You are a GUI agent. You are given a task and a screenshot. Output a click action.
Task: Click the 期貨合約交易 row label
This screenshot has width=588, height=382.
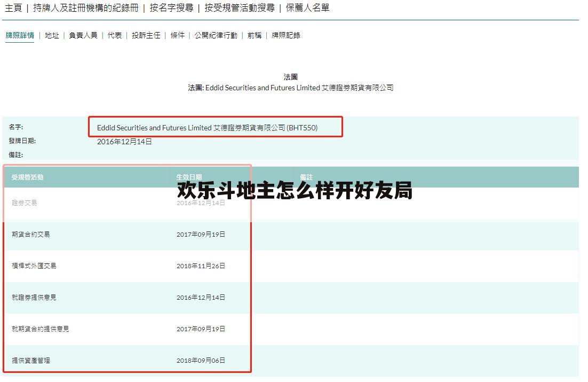pyautogui.click(x=31, y=235)
